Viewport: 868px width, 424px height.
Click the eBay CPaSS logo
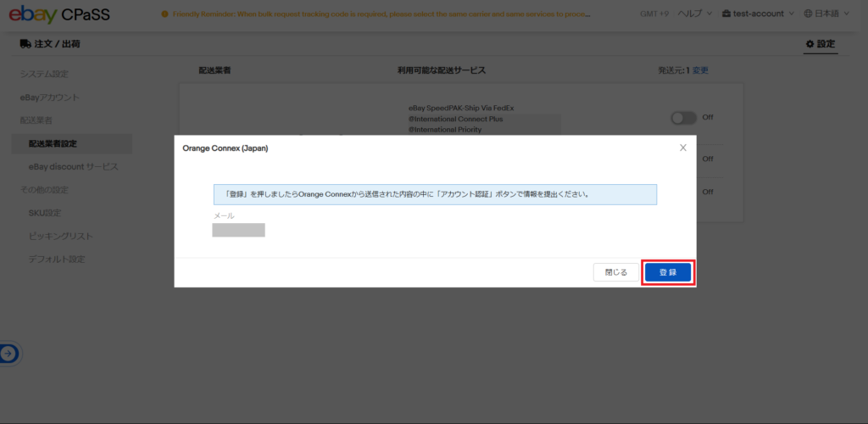click(x=59, y=14)
